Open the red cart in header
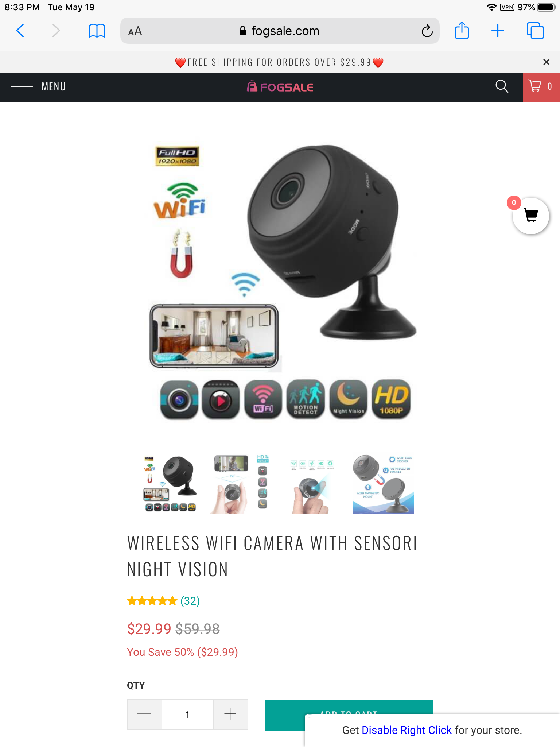The image size is (560, 747). pyautogui.click(x=541, y=87)
